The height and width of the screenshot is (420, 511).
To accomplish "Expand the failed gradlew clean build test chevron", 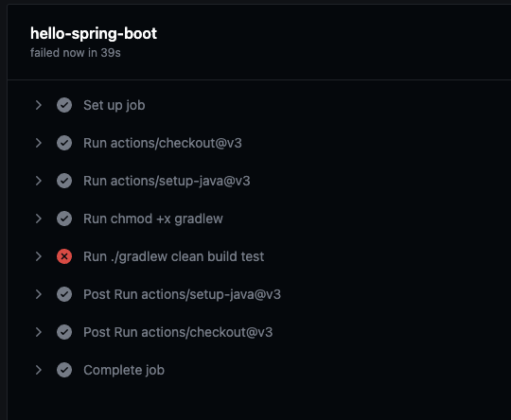I will click(39, 256).
